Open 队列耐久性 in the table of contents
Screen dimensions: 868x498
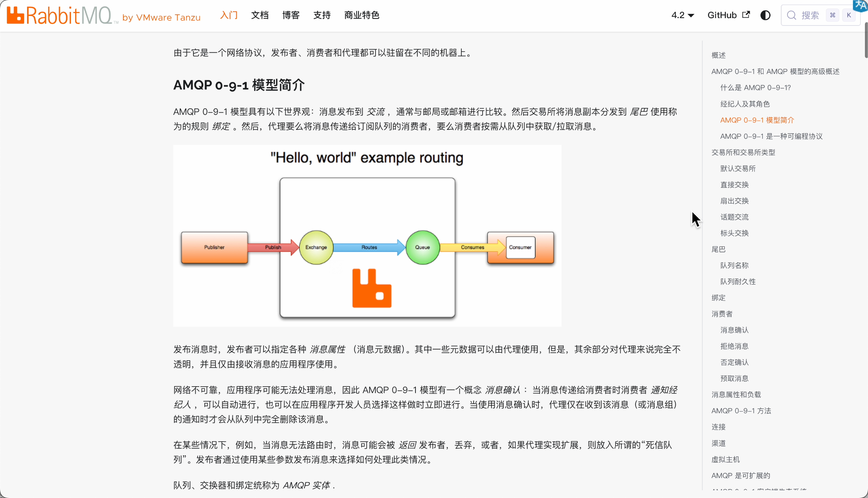click(x=738, y=281)
